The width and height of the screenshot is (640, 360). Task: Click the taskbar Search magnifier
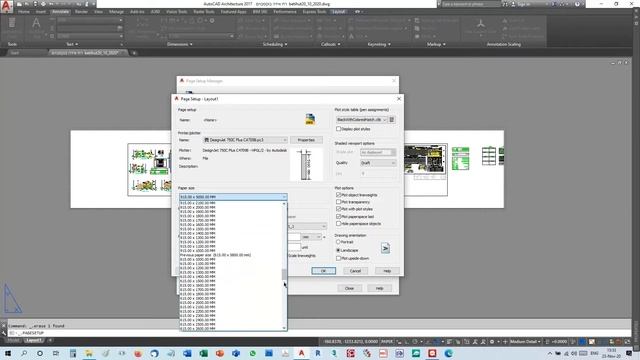24,353
